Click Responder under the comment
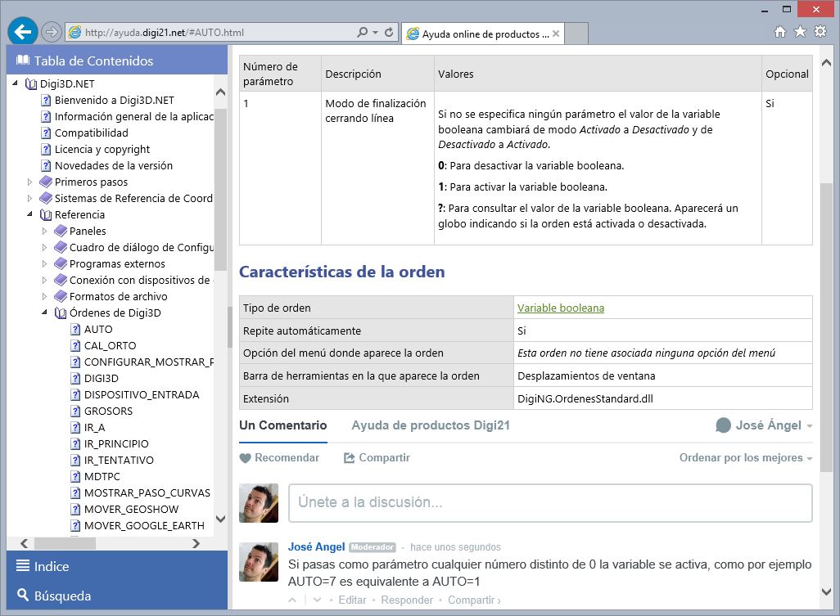The width and height of the screenshot is (840, 616). (x=406, y=600)
